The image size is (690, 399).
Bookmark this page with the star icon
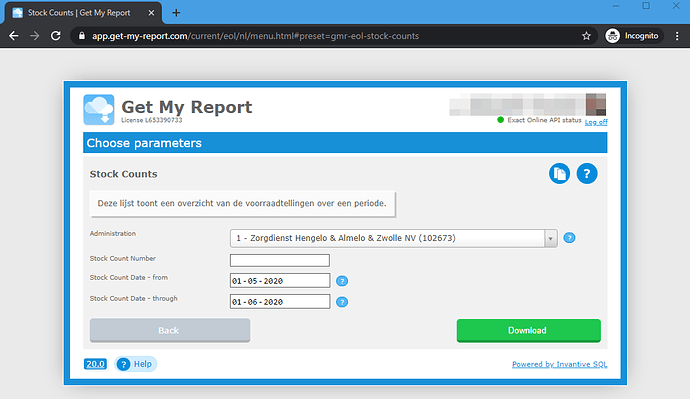[x=586, y=36]
